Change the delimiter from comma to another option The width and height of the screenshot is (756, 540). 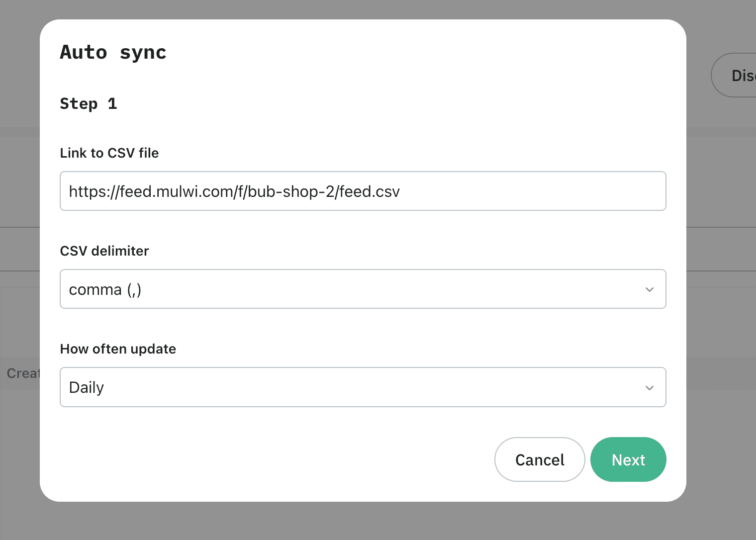[x=363, y=289]
